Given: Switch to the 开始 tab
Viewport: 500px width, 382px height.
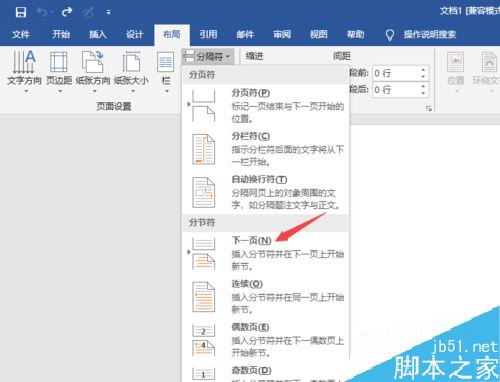Looking at the screenshot, I should [x=61, y=34].
